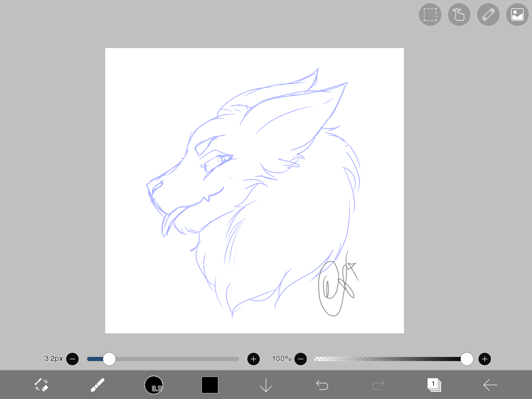Open the layers panel showing 1
532x399 pixels.
coord(434,385)
